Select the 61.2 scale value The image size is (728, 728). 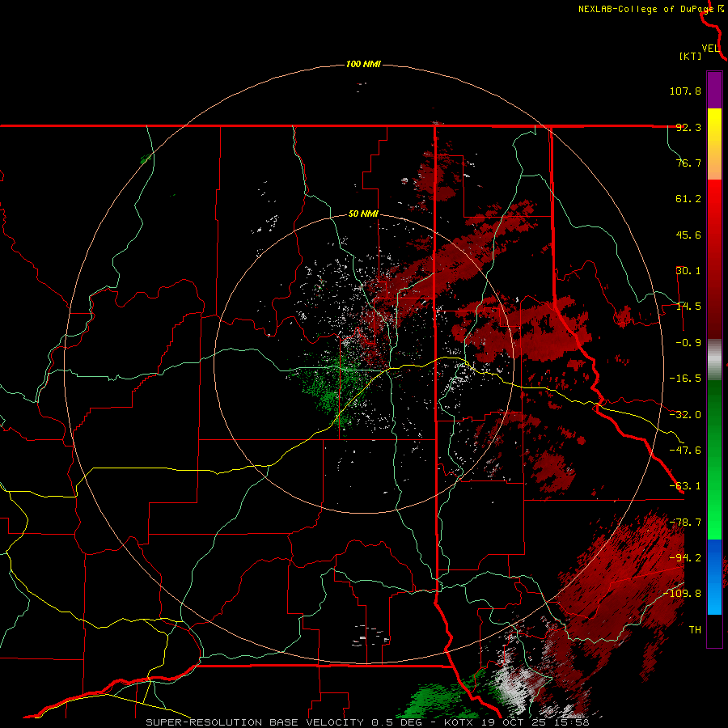click(x=688, y=199)
